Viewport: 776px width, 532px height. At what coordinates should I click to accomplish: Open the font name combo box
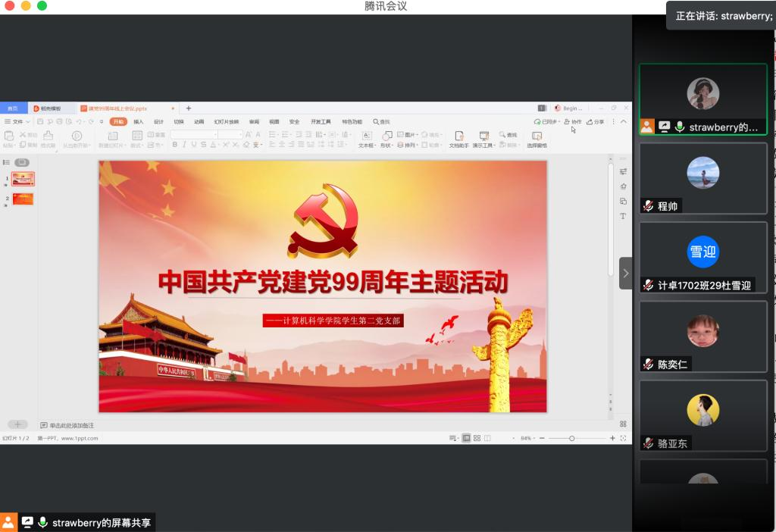click(x=193, y=134)
